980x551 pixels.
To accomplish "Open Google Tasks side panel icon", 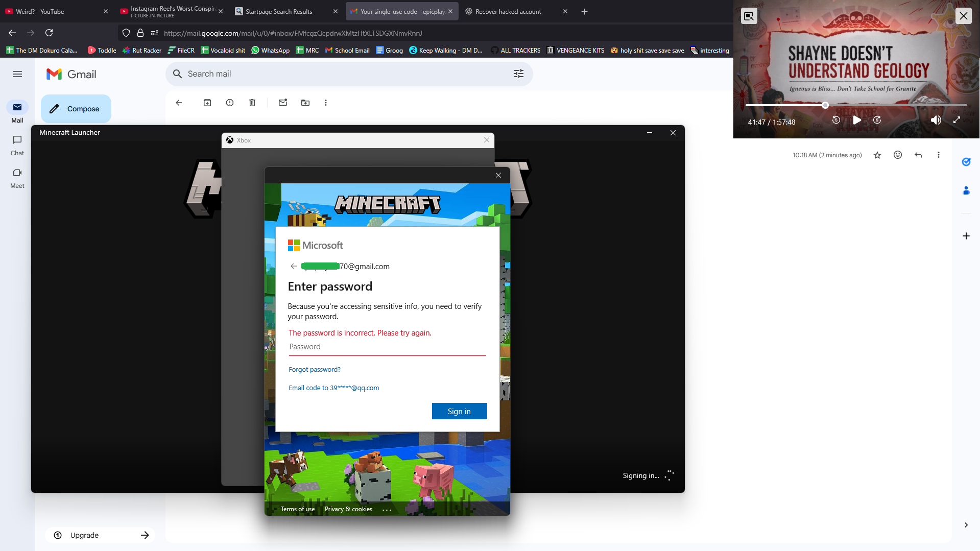I will pos(966,162).
